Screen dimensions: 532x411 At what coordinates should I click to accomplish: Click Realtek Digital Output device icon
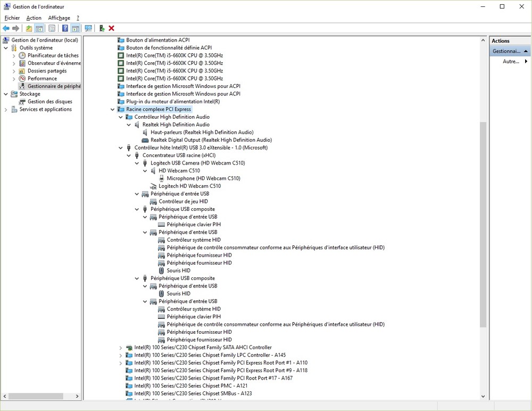tap(145, 141)
